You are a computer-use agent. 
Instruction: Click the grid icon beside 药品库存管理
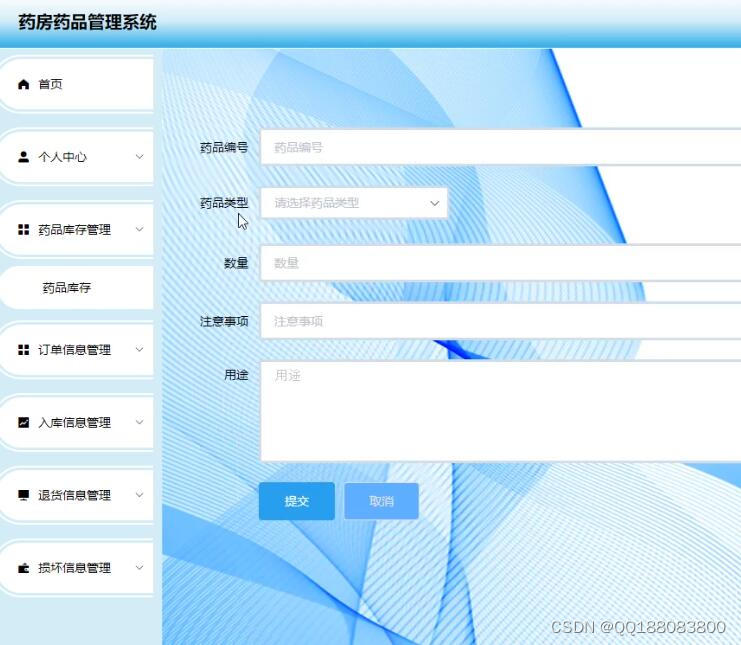click(24, 230)
